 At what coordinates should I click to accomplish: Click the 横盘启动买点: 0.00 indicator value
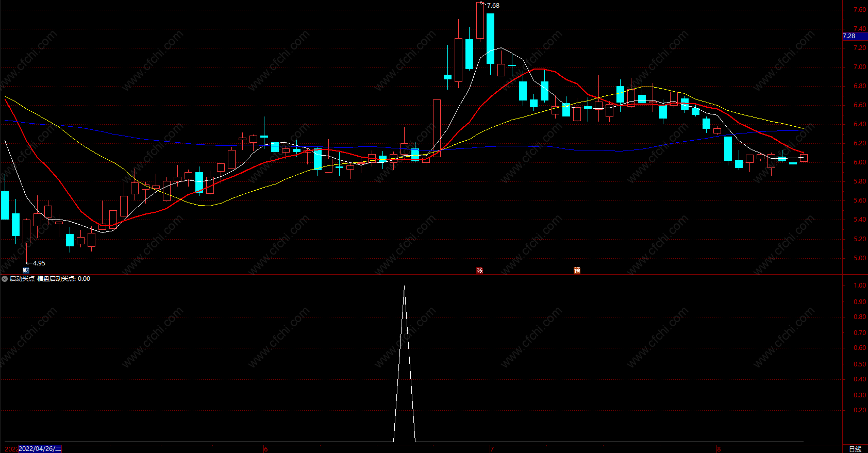click(63, 279)
